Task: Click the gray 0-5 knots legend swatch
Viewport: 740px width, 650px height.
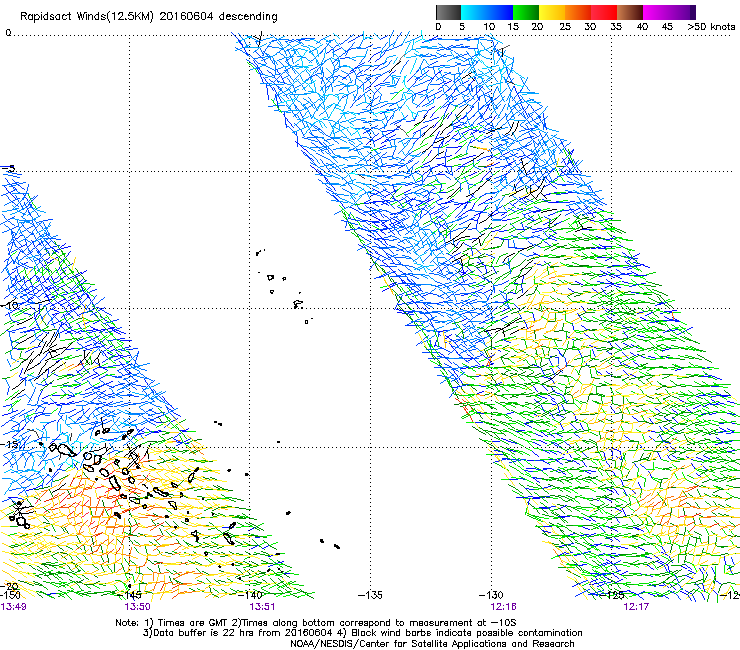Action: [x=448, y=12]
